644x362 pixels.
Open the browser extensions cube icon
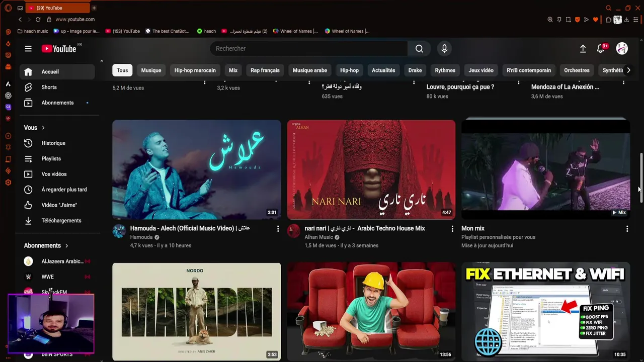[608, 20]
